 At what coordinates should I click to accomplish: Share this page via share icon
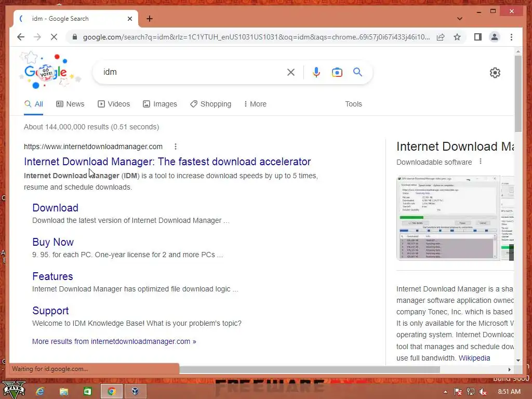pyautogui.click(x=441, y=37)
